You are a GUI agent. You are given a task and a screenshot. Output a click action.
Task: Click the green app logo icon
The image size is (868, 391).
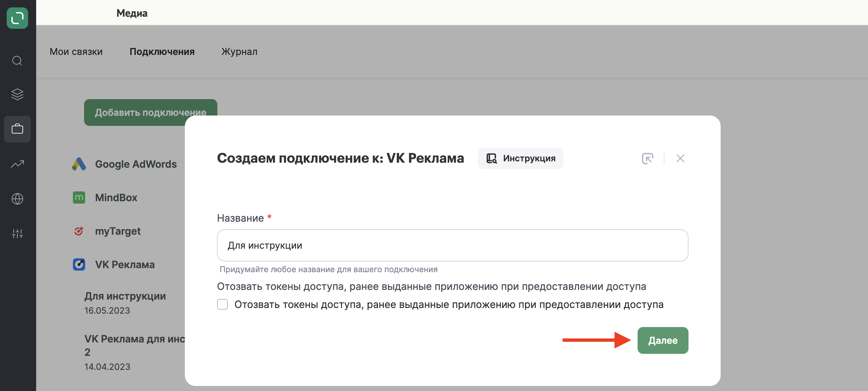coord(17,18)
